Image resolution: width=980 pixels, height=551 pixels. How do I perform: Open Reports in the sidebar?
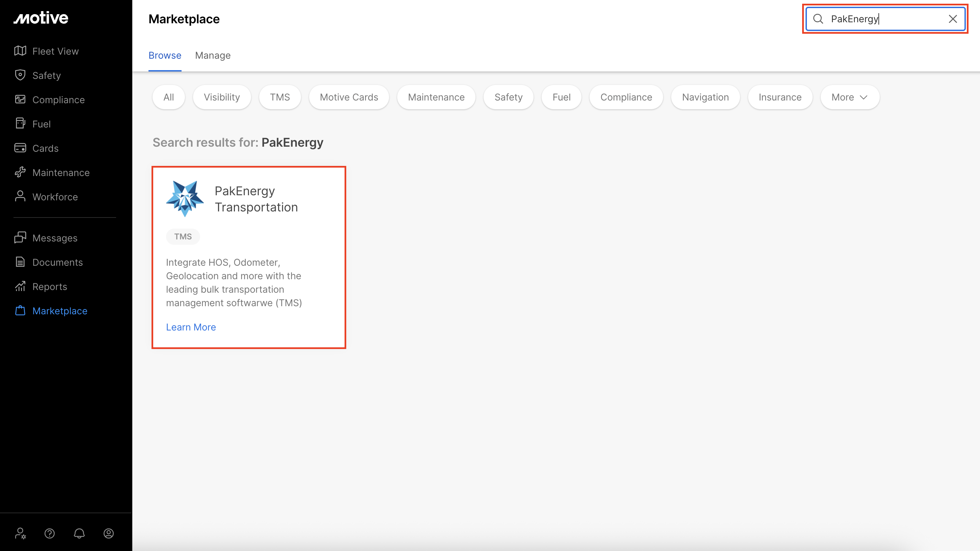50,286
